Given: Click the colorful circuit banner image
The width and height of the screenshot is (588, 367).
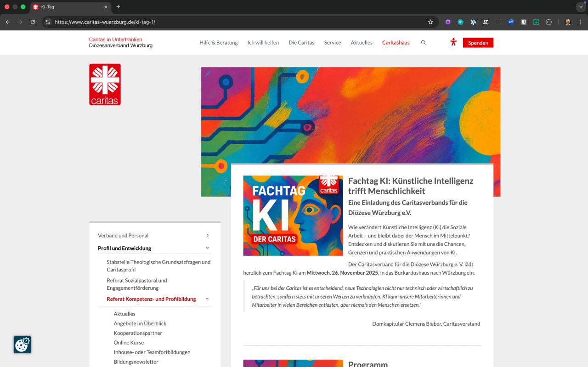Looking at the screenshot, I should (351, 115).
